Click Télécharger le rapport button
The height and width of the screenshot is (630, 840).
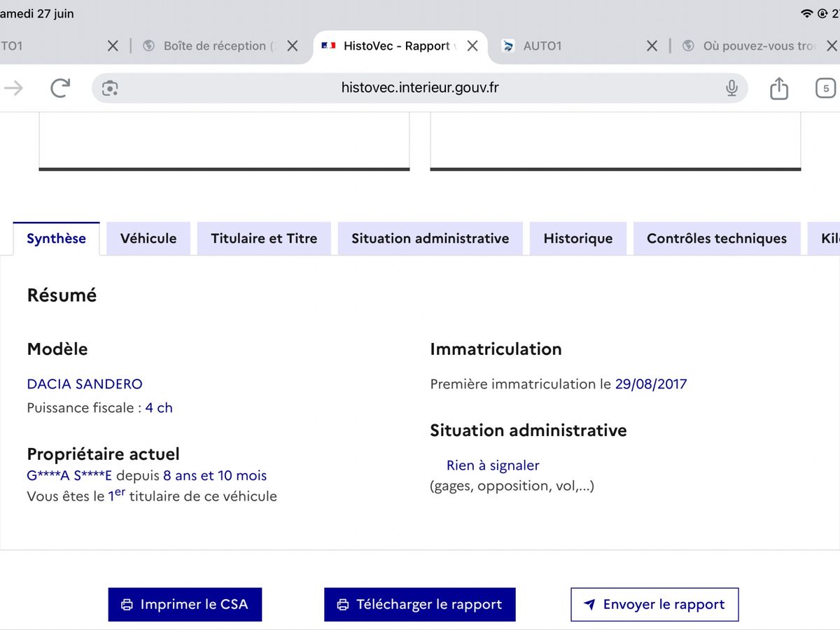(420, 605)
